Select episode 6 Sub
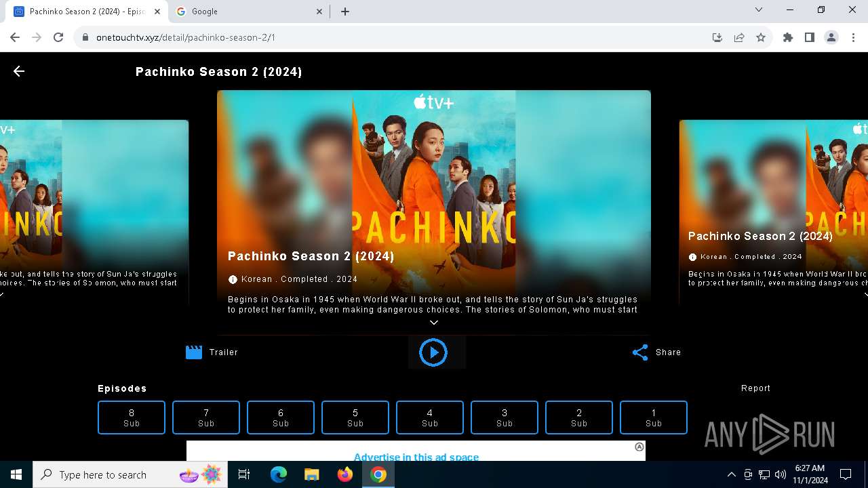 tap(281, 418)
